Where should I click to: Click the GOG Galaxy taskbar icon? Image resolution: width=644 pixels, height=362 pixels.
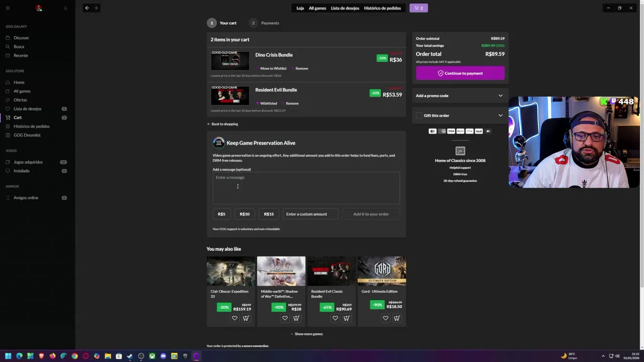click(x=196, y=356)
